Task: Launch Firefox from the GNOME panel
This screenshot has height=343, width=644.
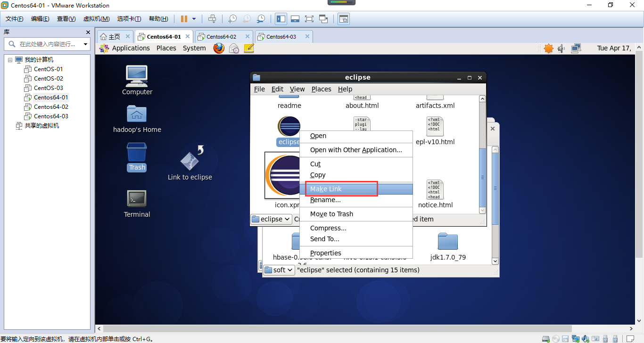Action: [219, 48]
